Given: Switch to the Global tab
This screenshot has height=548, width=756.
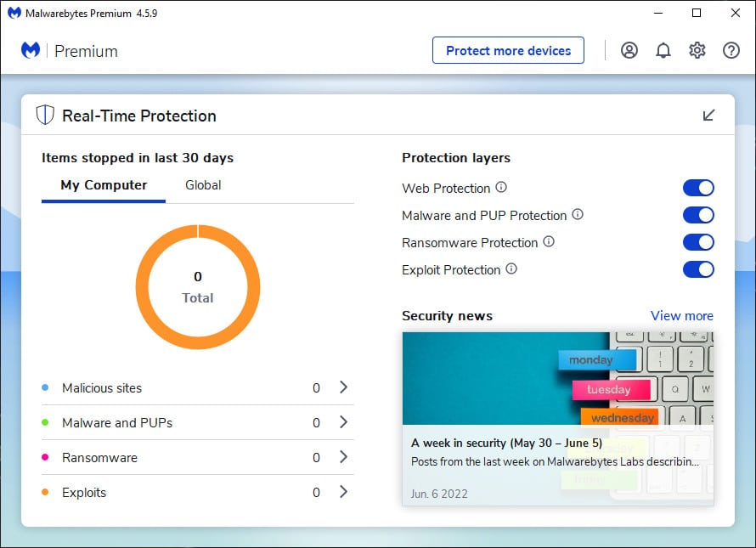Looking at the screenshot, I should [x=203, y=185].
